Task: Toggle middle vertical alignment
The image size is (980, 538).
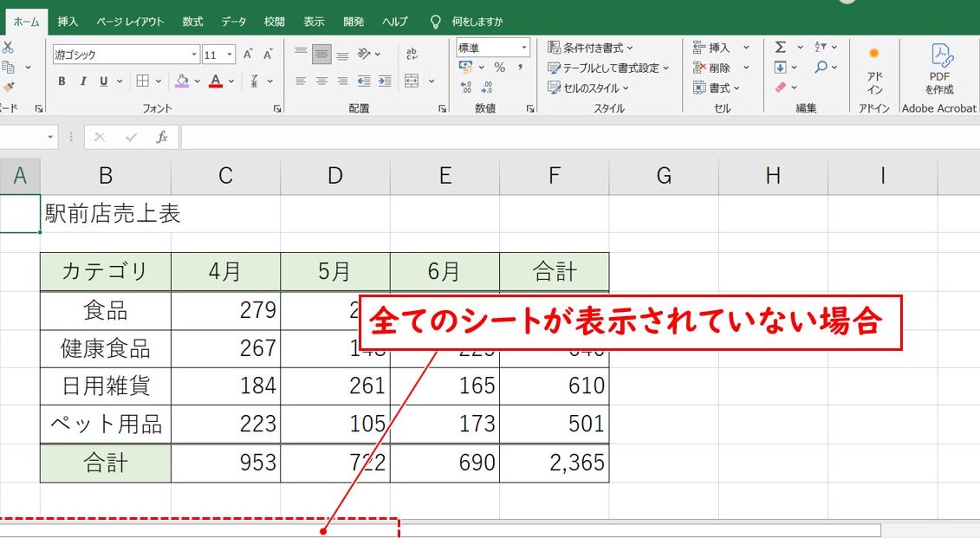Action: [x=321, y=54]
